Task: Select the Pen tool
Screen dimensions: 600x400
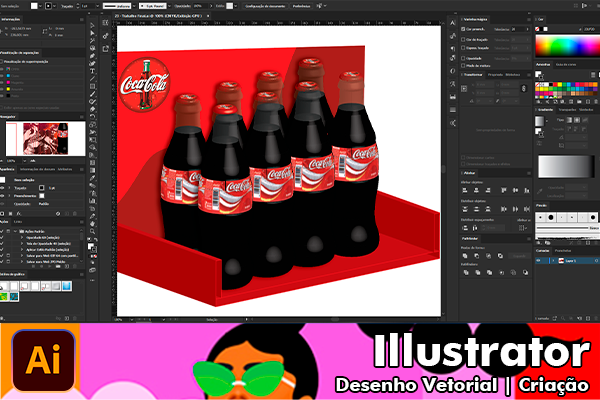Action: [x=92, y=56]
